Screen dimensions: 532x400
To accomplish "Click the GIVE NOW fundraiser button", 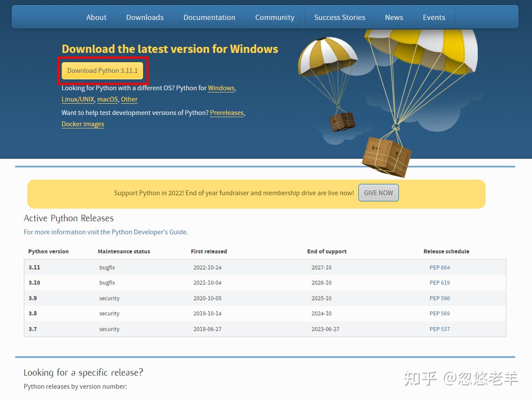I will tap(378, 193).
